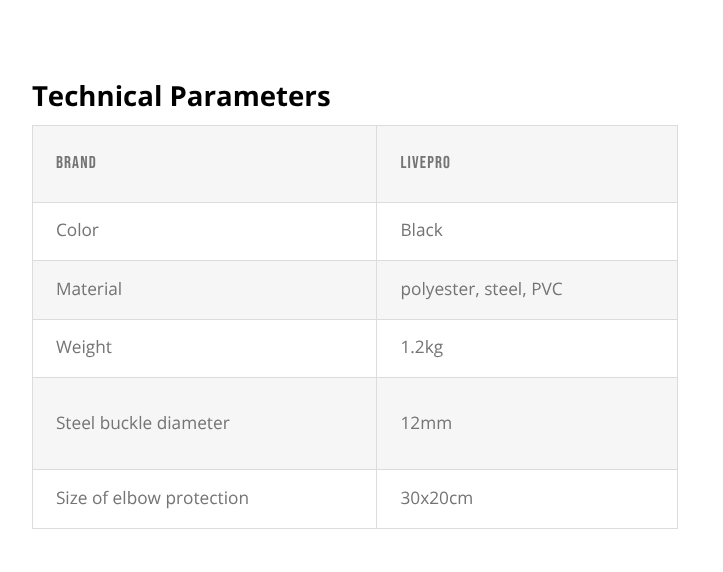Click the Black color value
Image resolution: width=723 pixels, height=572 pixels.
click(421, 230)
